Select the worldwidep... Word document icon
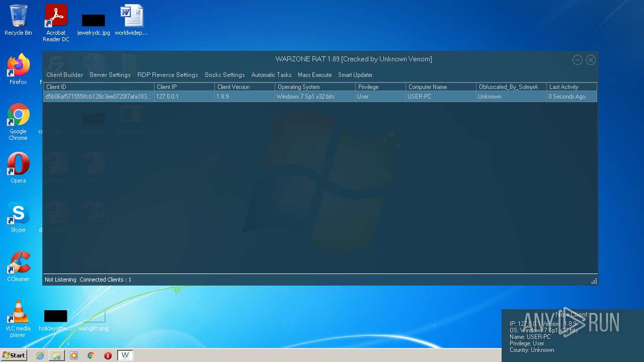This screenshot has height=362, width=644. point(131,20)
